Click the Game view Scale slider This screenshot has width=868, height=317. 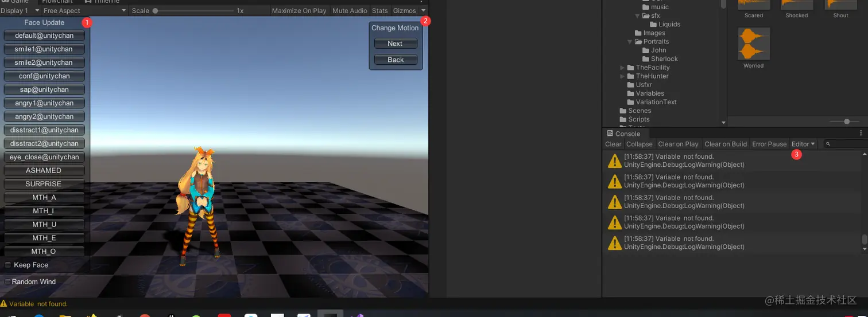[x=193, y=11]
